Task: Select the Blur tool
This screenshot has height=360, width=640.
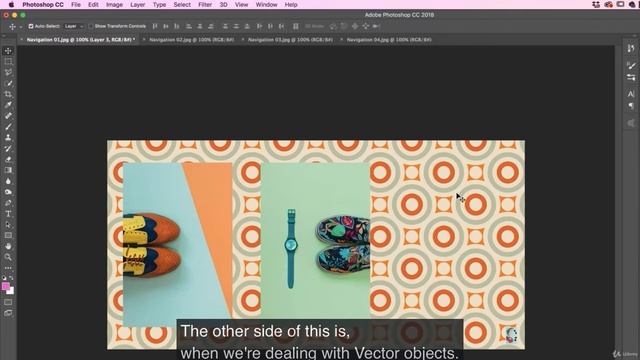Action: click(x=8, y=181)
